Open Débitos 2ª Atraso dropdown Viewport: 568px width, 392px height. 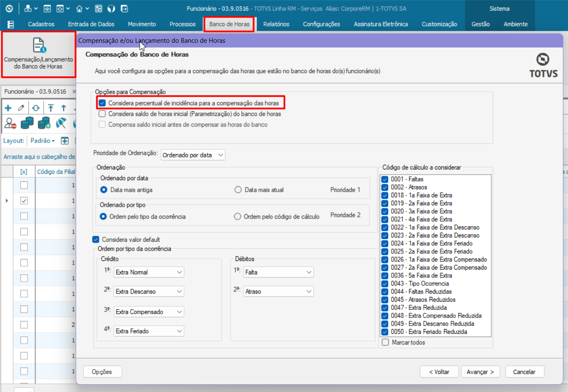click(x=279, y=291)
